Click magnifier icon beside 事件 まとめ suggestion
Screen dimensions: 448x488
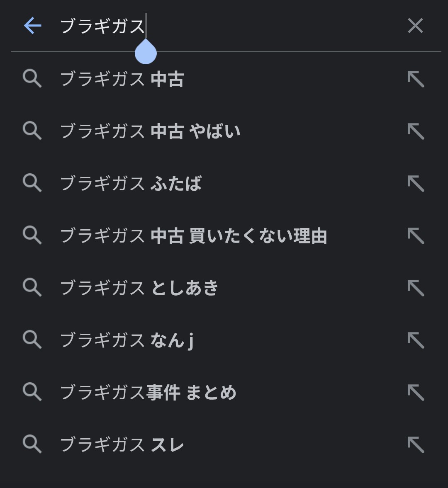coord(32,392)
